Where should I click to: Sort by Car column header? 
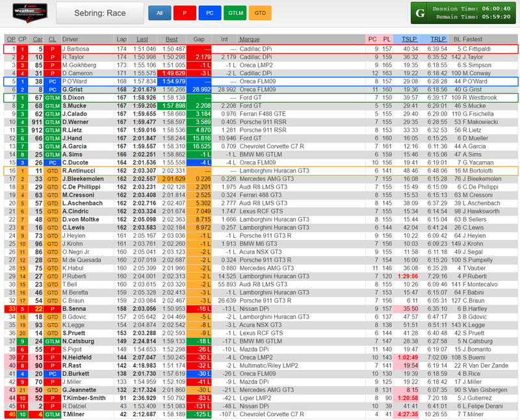coord(38,39)
